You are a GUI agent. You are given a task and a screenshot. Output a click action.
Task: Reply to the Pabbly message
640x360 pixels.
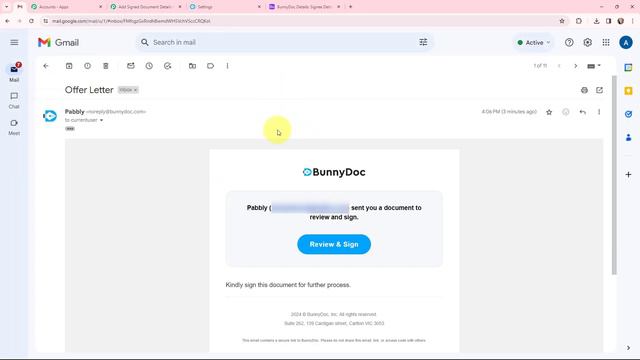tap(582, 112)
